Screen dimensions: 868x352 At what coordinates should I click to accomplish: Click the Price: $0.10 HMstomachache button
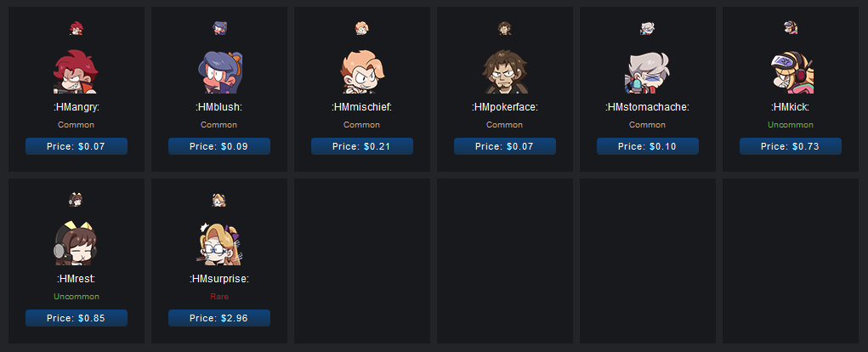pyautogui.click(x=648, y=146)
